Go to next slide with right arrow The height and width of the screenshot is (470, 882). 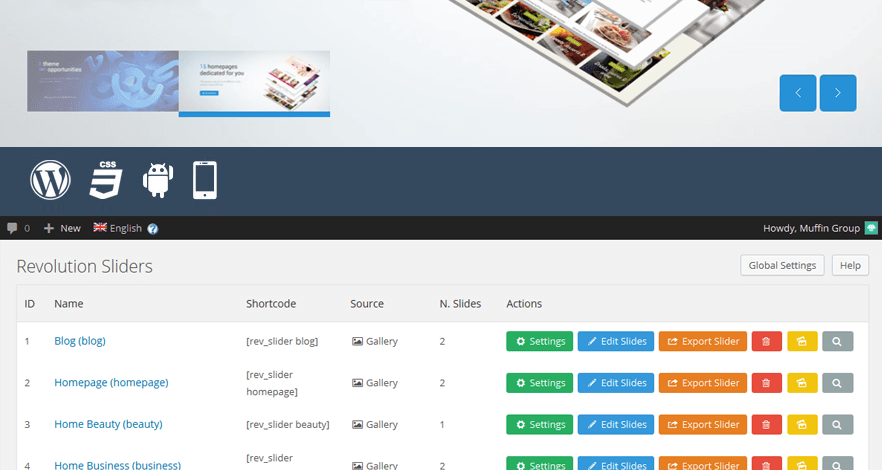(x=837, y=93)
